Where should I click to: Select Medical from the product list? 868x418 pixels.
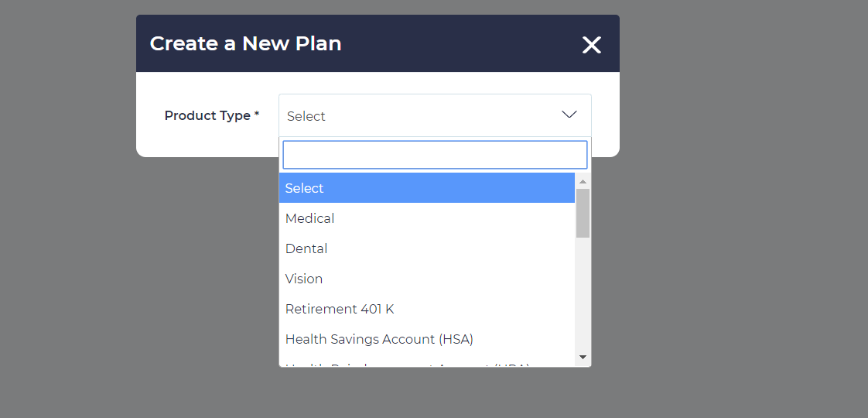pyautogui.click(x=310, y=218)
